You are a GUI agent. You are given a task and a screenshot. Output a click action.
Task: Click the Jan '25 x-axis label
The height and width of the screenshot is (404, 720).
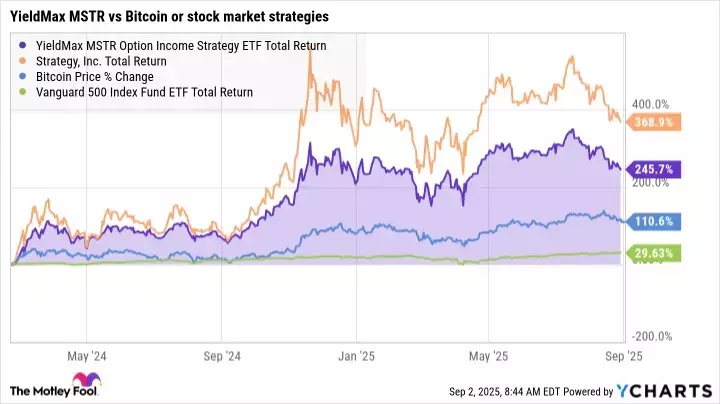pyautogui.click(x=349, y=355)
